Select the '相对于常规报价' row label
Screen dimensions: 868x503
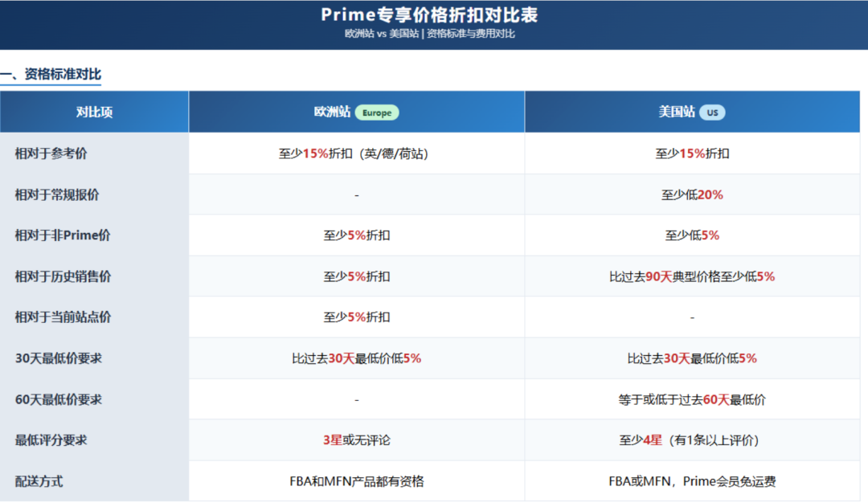[57, 194]
